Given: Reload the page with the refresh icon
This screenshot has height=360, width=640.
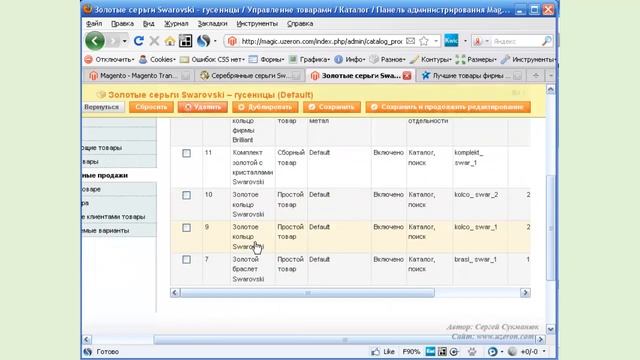Looking at the screenshot, I should pyautogui.click(x=139, y=41).
